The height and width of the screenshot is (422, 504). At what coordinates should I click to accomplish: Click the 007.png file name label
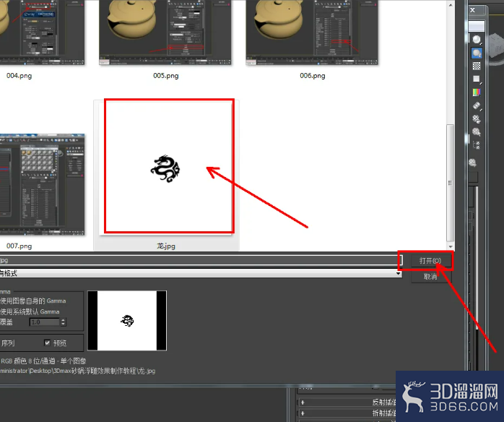point(19,246)
